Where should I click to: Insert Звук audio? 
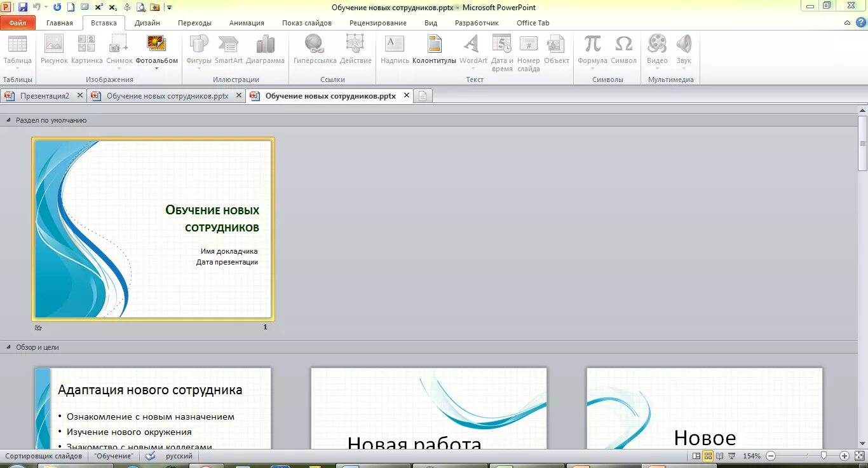click(684, 53)
